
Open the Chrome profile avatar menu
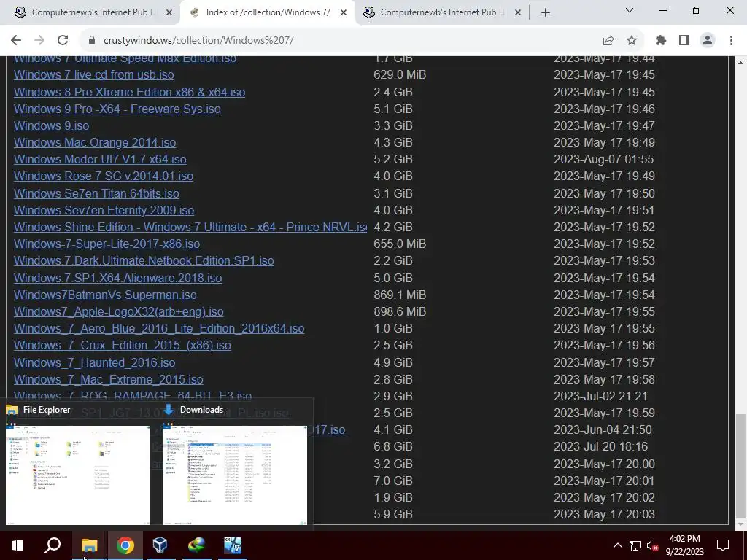[x=708, y=41]
